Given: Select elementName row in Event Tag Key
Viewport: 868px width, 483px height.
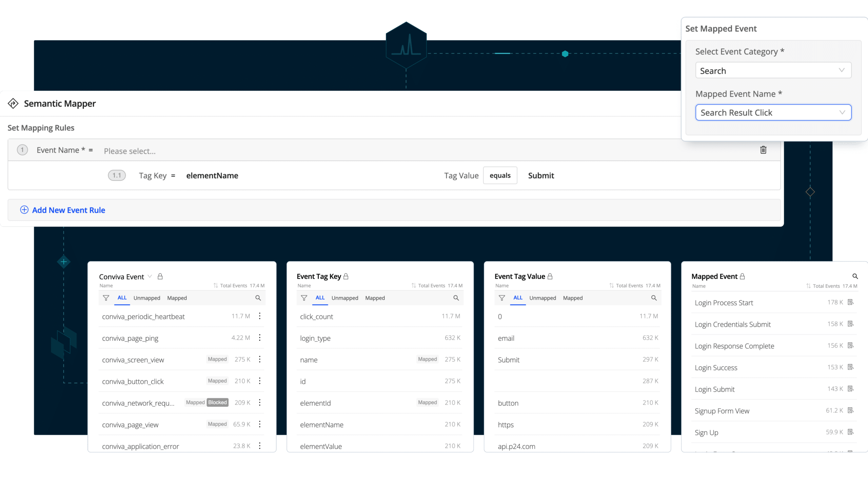Looking at the screenshot, I should click(321, 425).
